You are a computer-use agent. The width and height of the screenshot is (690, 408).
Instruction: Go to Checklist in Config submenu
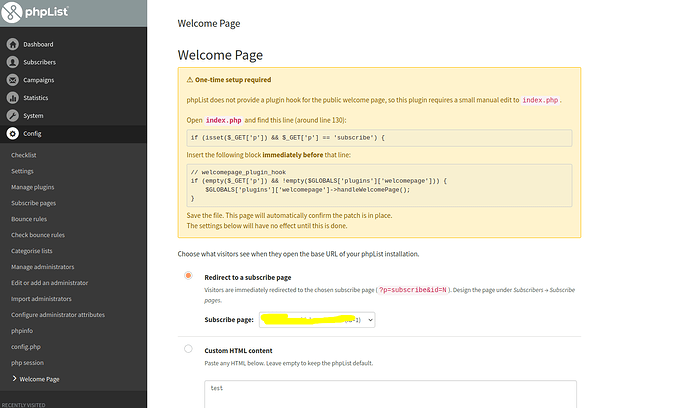point(24,155)
